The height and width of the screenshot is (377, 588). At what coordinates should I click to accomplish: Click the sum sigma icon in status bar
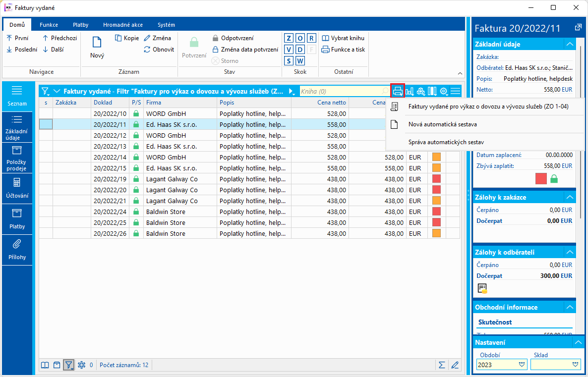(442, 365)
